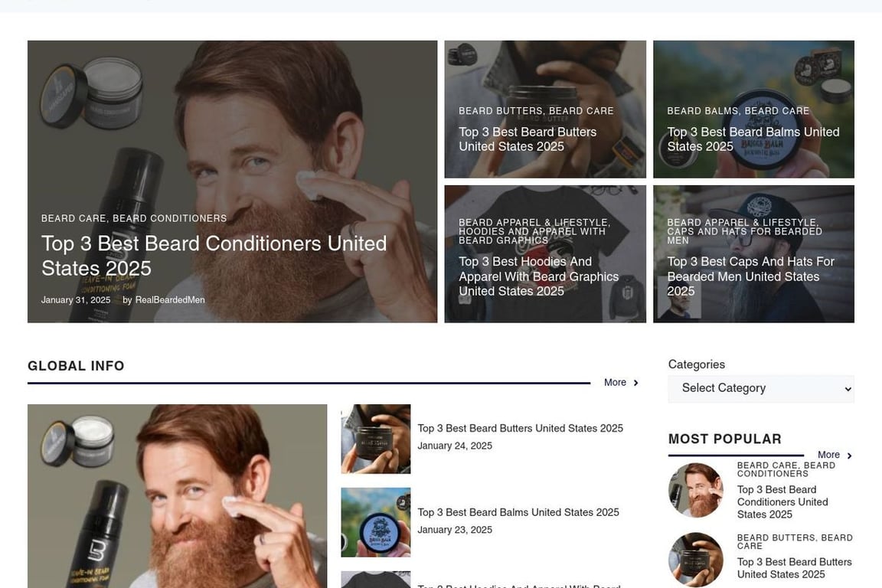Click BEARD BALMS category on featured tile
The height and width of the screenshot is (588, 882).
(702, 111)
